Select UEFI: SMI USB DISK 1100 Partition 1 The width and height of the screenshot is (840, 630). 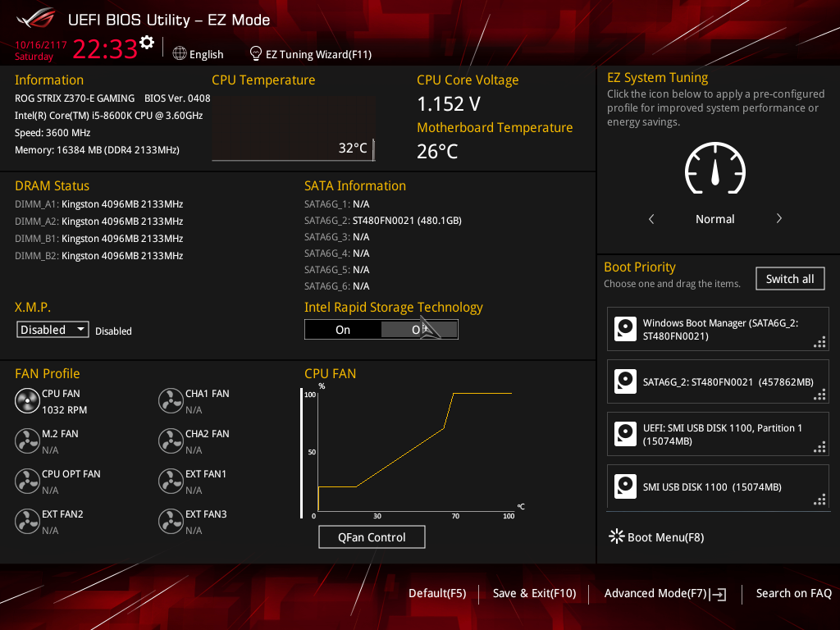(x=718, y=434)
